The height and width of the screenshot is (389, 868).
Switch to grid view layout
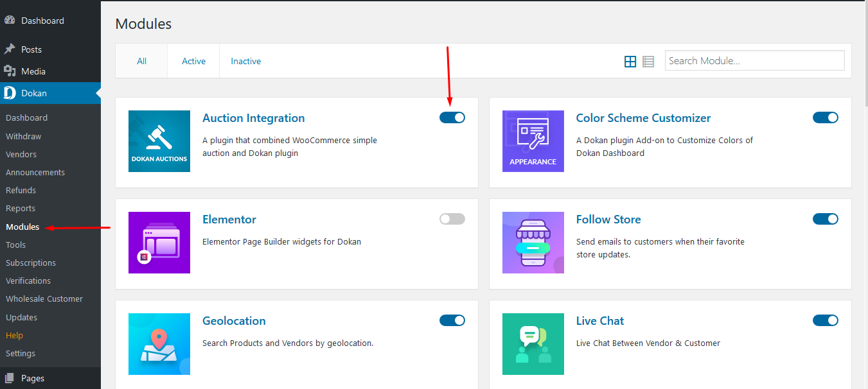tap(630, 62)
